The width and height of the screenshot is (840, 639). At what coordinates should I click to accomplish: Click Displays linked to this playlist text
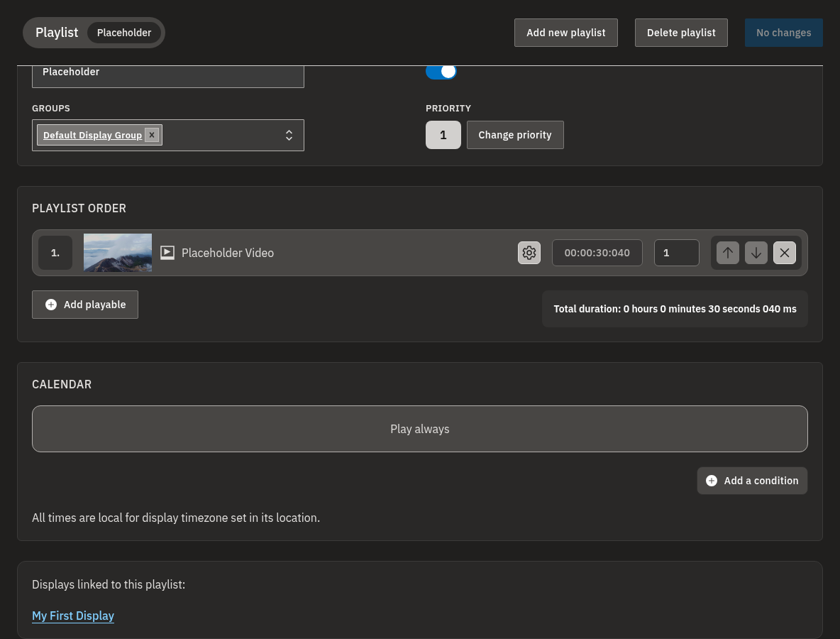[109, 584]
